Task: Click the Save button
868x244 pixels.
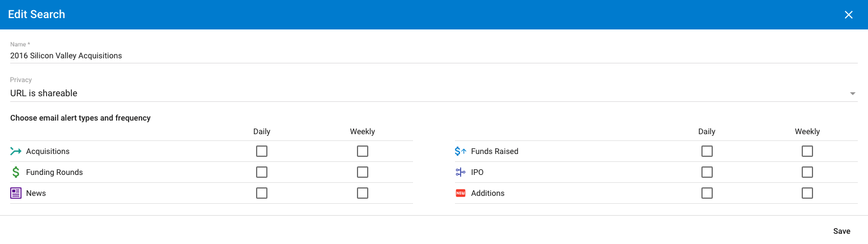Action: pyautogui.click(x=842, y=231)
